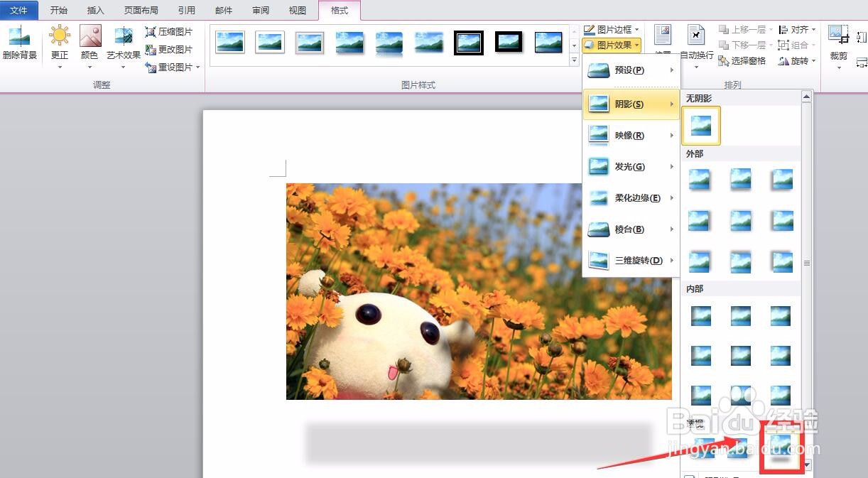Apply the soft edge rectangle picture style
This screenshot has width=868, height=478.
click(x=429, y=41)
